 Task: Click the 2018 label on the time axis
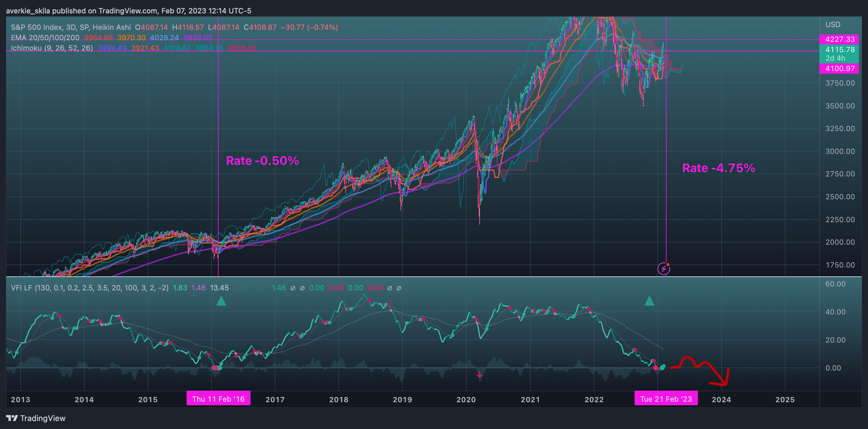[x=339, y=400]
